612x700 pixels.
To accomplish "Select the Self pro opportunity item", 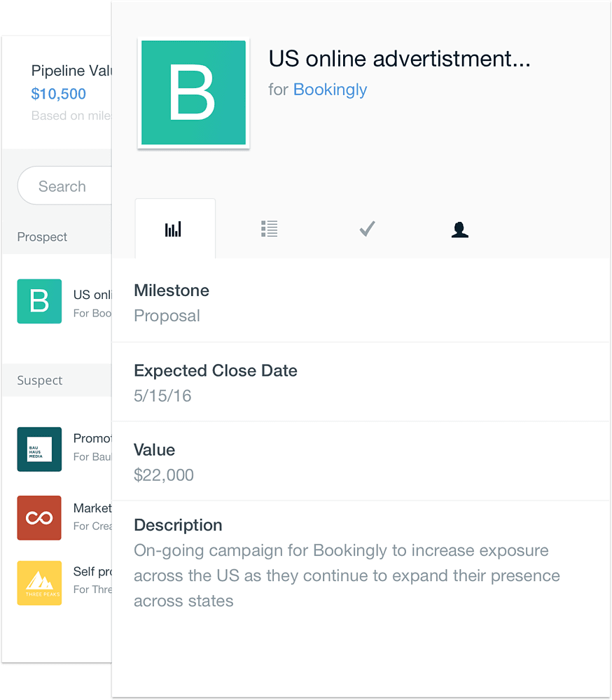I will tap(92, 580).
